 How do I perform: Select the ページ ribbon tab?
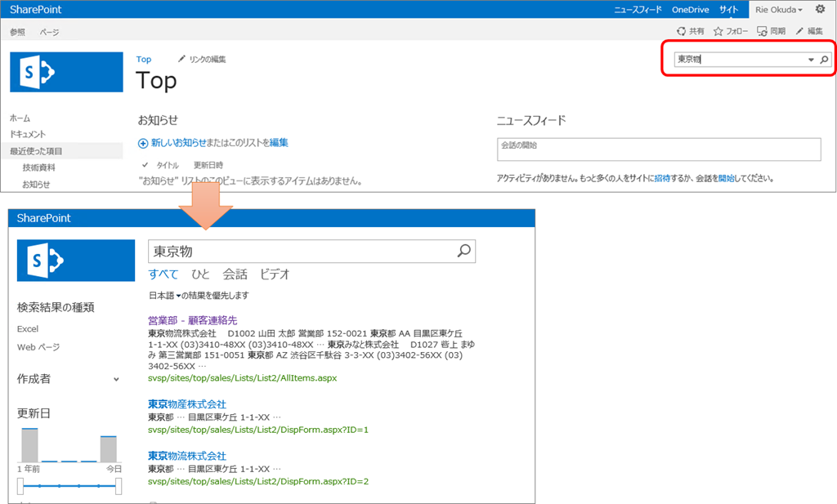(x=49, y=32)
